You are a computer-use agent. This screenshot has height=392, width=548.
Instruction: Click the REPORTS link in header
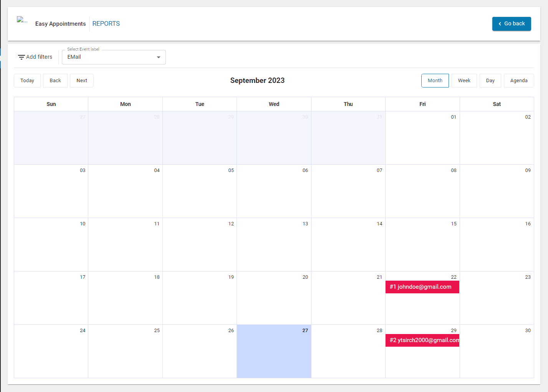tap(106, 24)
